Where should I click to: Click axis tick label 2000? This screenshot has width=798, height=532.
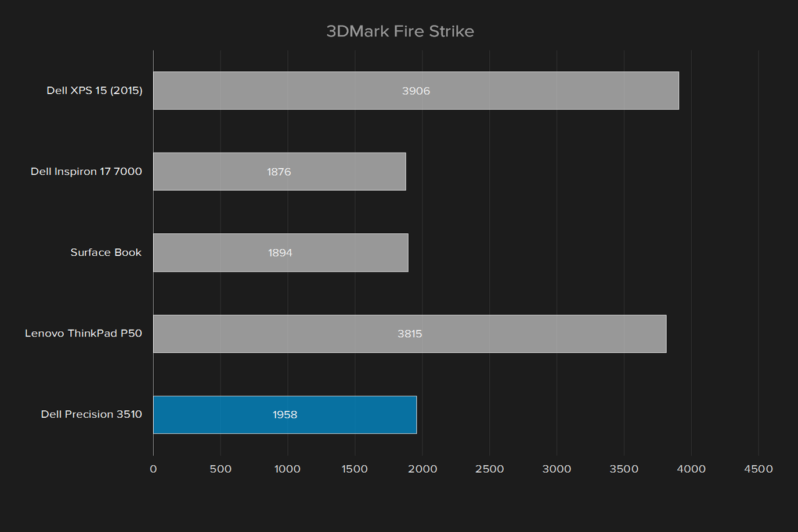tap(423, 469)
